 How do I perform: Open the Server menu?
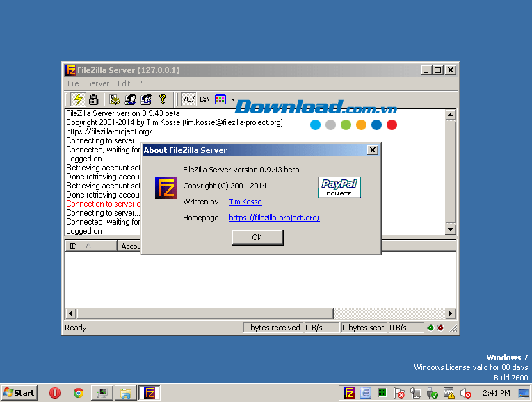click(98, 83)
